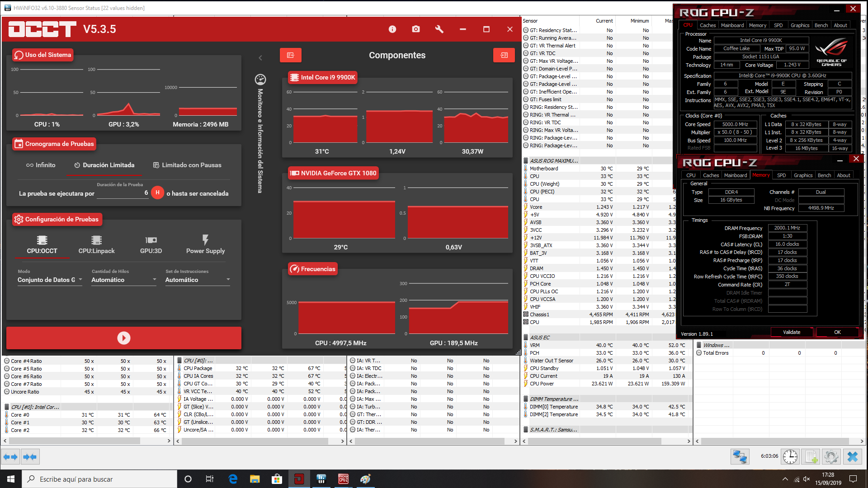The image size is (868, 488).
Task: Open the Modo dropdown
Action: click(50, 280)
